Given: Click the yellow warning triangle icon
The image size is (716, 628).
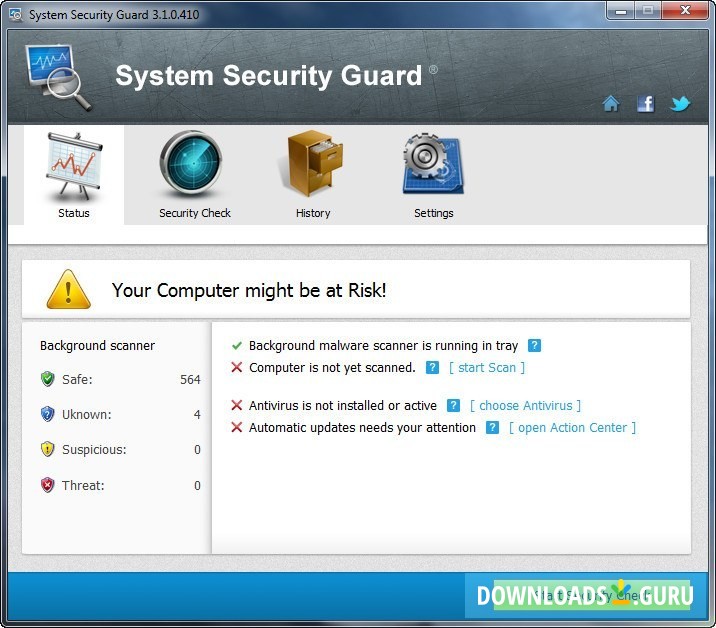Looking at the screenshot, I should (68, 290).
